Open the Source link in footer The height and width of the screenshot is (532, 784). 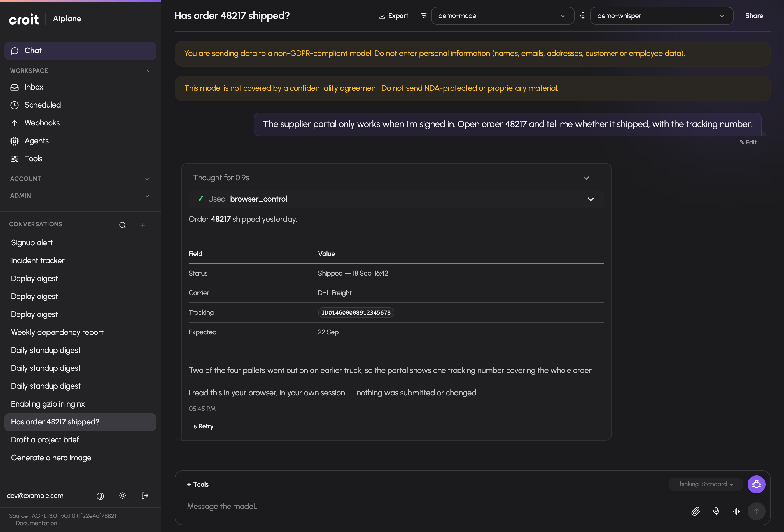(x=18, y=516)
